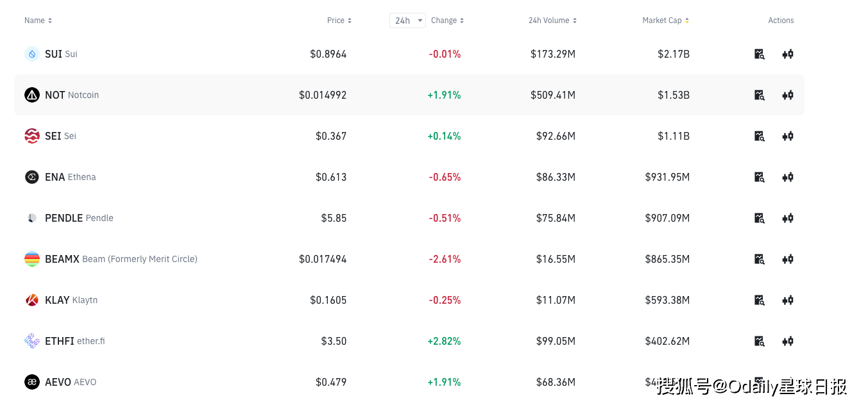Click the ETHFI trade icon
868x405 pixels.
(788, 341)
